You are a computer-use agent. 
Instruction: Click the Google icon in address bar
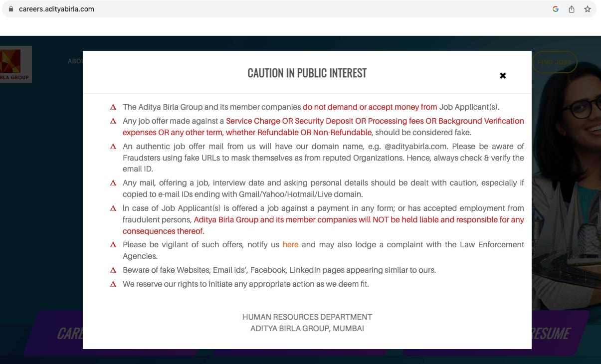555,9
